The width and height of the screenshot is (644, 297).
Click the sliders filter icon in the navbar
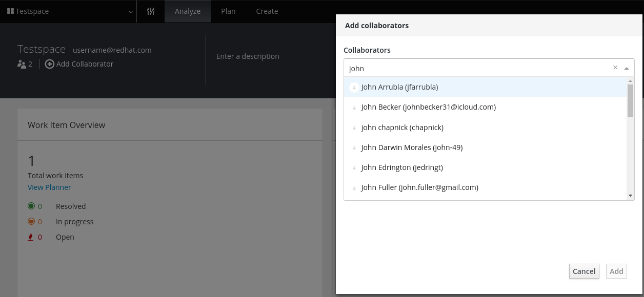tap(150, 11)
